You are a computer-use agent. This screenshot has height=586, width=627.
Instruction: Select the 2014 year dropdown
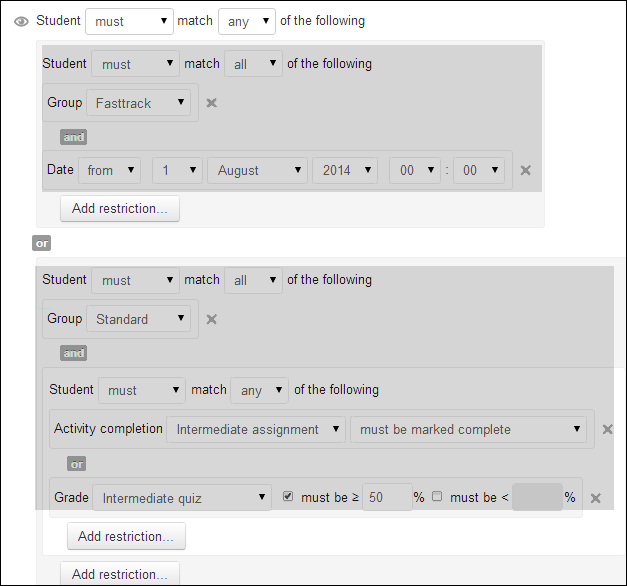344,170
